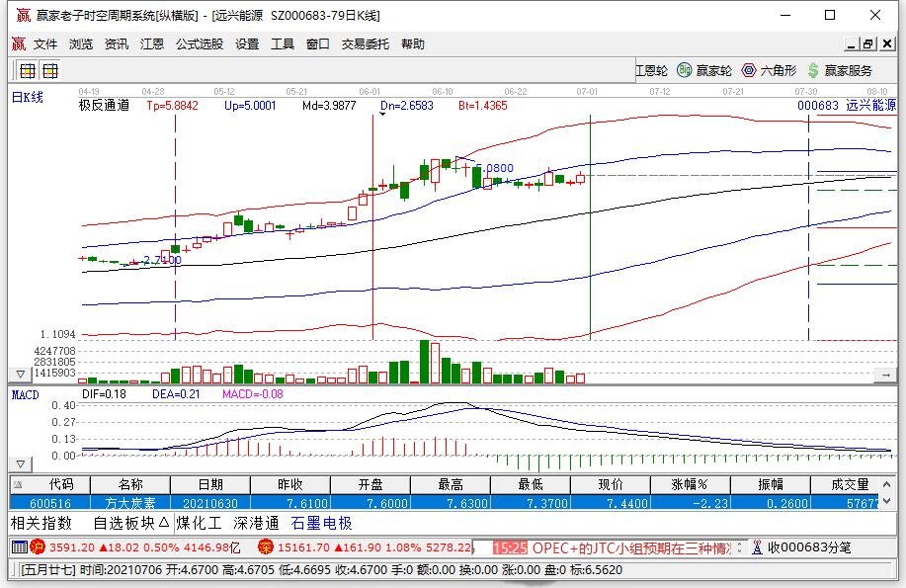Click the 20210630 date cell
The image size is (906, 588).
pyautogui.click(x=210, y=503)
